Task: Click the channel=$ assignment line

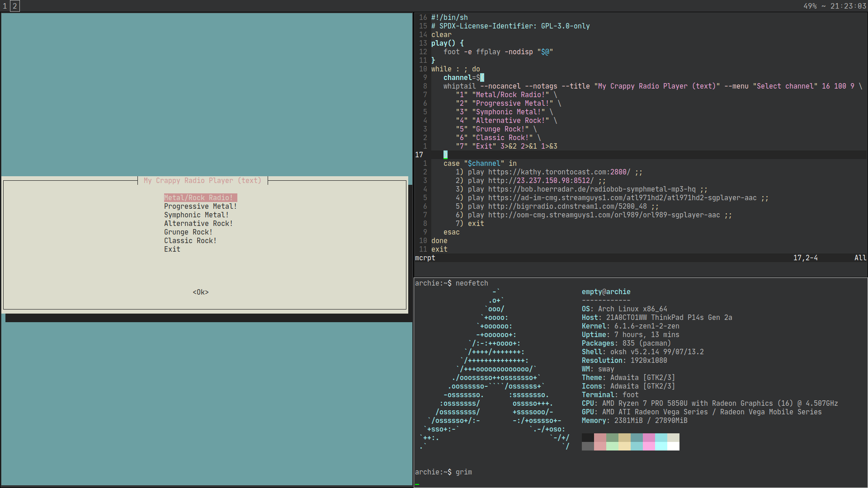Action: [463, 78]
